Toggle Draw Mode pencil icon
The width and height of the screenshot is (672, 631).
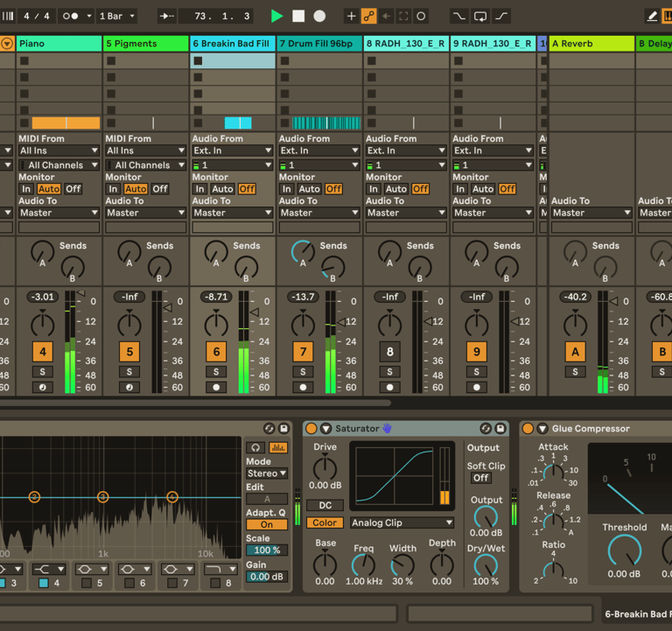(x=652, y=17)
